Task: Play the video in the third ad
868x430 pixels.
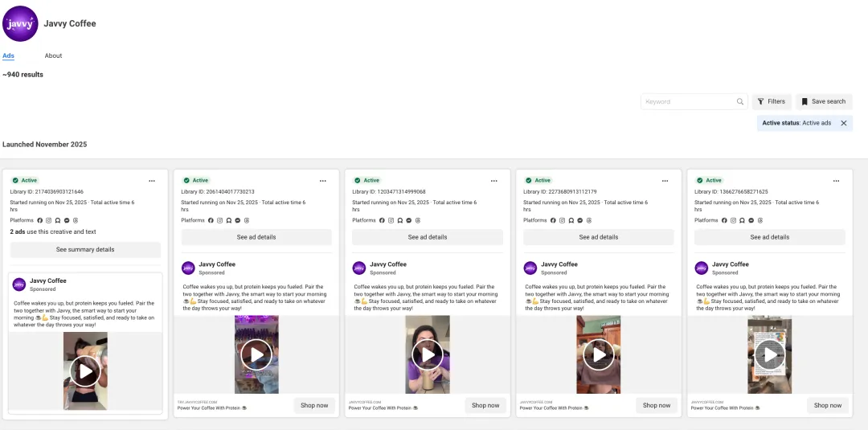Action: [x=428, y=354]
